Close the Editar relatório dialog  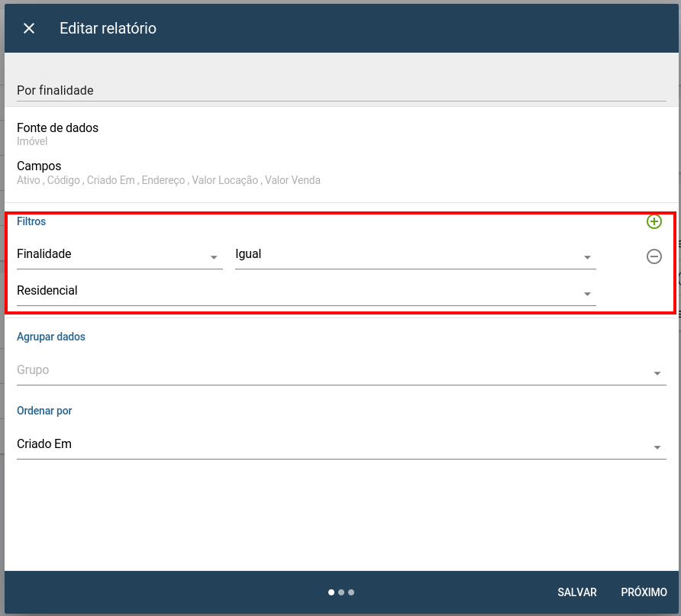pyautogui.click(x=29, y=28)
